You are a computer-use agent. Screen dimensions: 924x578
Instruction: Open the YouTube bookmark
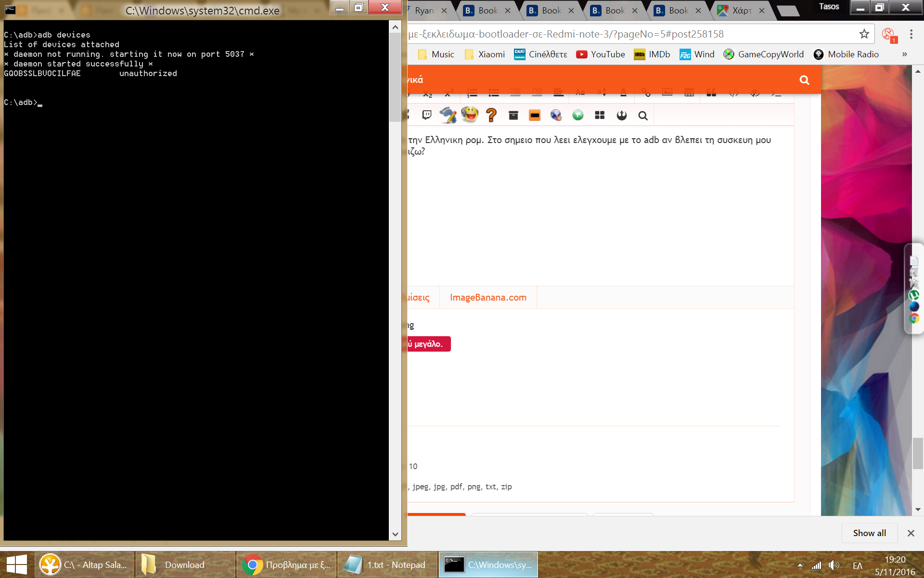click(x=601, y=54)
